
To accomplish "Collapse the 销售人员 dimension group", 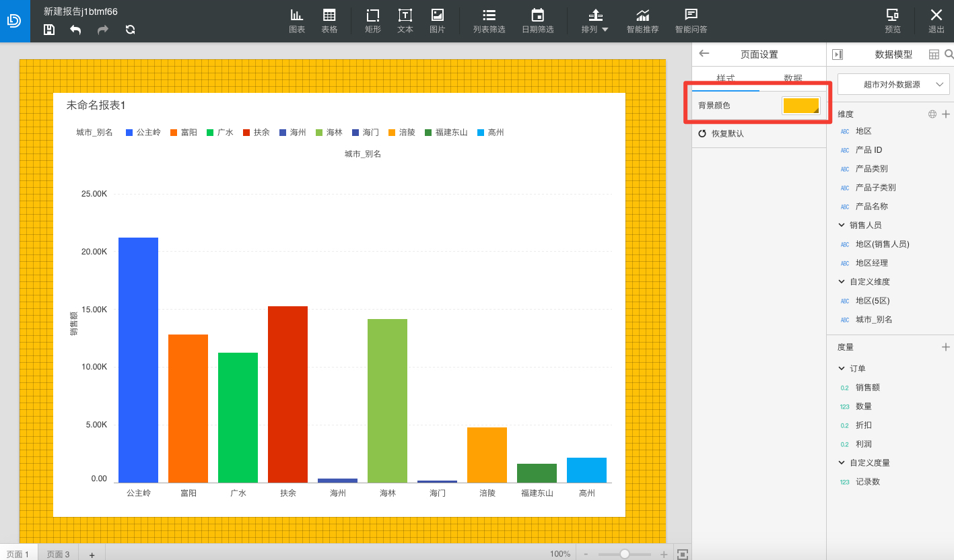I will [842, 225].
